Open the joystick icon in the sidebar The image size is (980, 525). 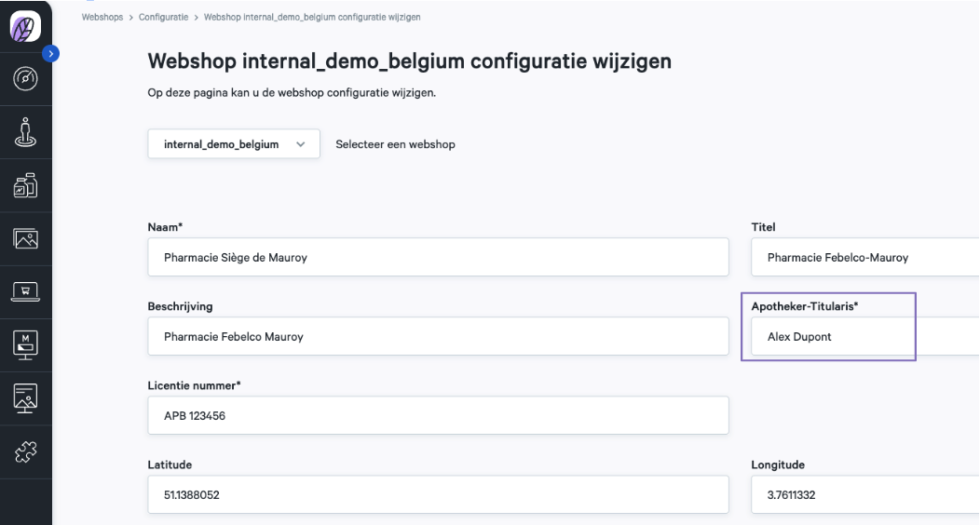26,132
